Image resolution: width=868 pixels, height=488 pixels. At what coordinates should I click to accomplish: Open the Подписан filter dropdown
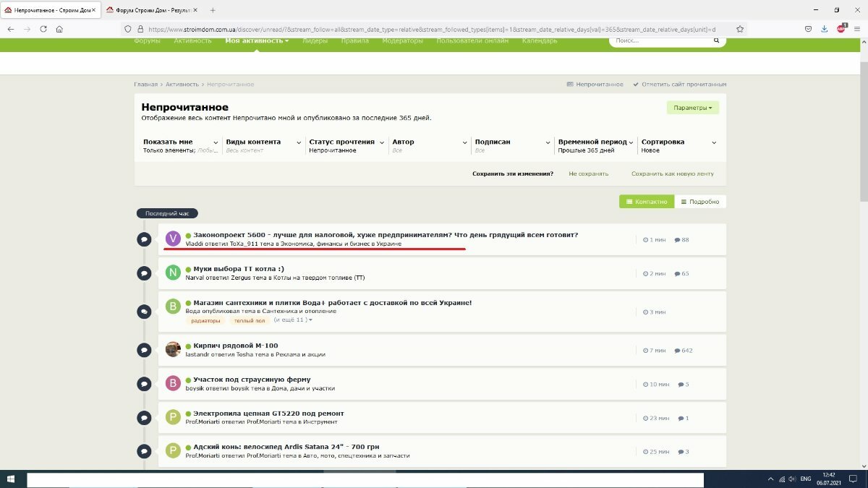513,146
